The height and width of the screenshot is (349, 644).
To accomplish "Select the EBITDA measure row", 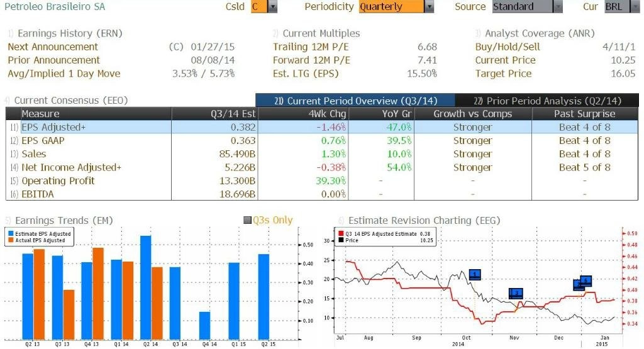I will tap(322, 194).
